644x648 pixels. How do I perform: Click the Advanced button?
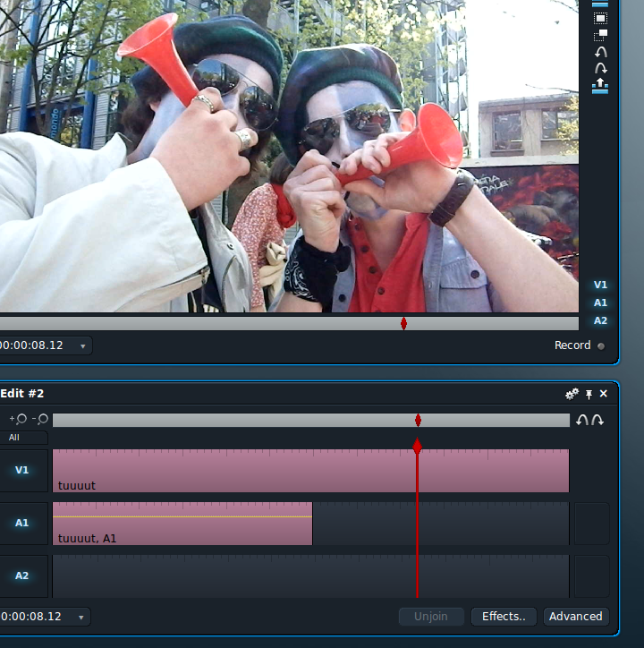tap(575, 616)
